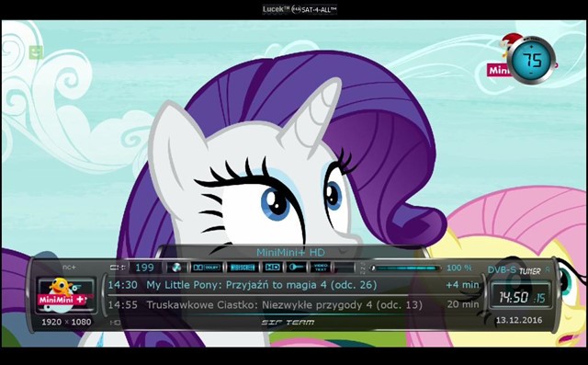Click the Widescreen format indicator icon
The image size is (588, 365).
(243, 268)
